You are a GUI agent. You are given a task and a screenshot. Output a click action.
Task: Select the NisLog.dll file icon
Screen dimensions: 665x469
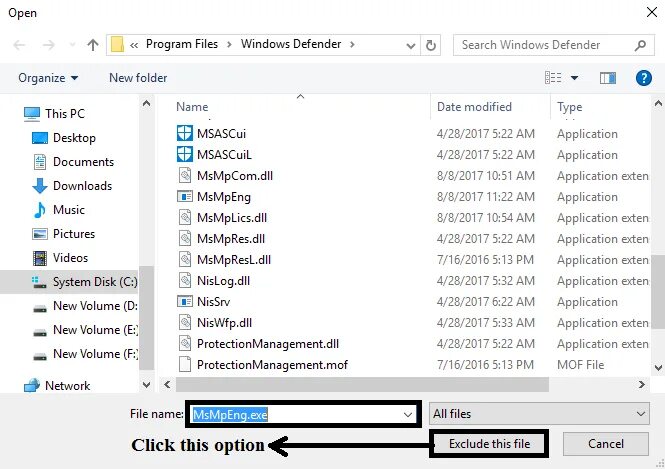click(x=184, y=280)
